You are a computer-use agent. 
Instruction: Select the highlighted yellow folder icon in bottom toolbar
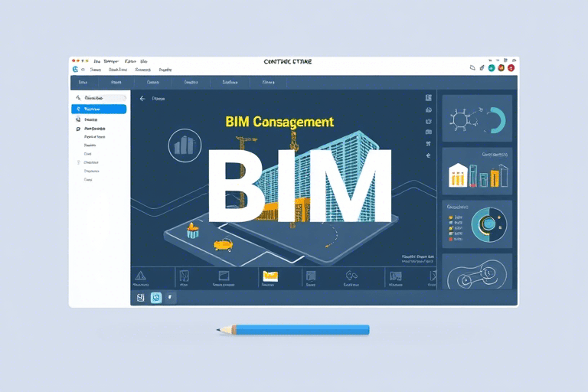(x=269, y=276)
